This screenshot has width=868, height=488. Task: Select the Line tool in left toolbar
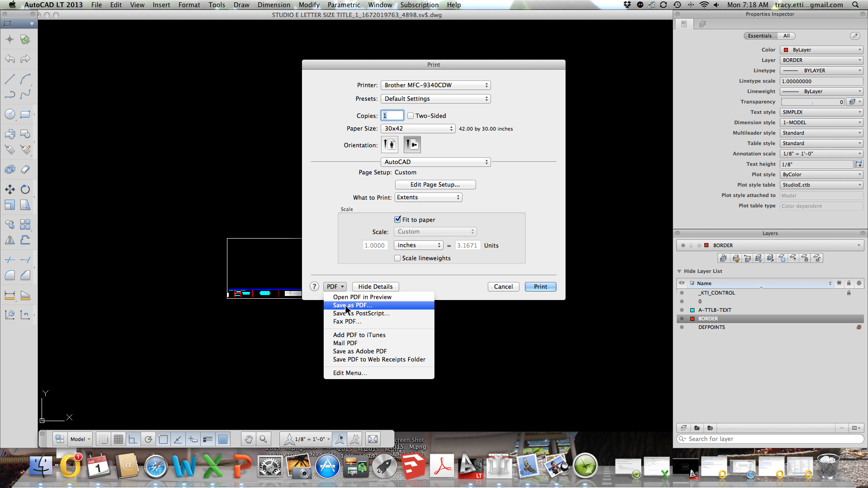click(x=9, y=79)
